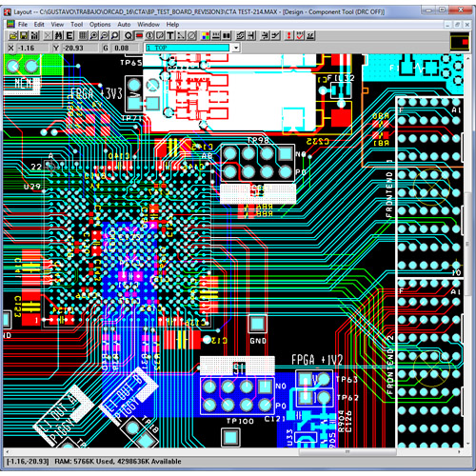Click the TP98 reference label
The image size is (476, 476).
pyautogui.click(x=258, y=140)
